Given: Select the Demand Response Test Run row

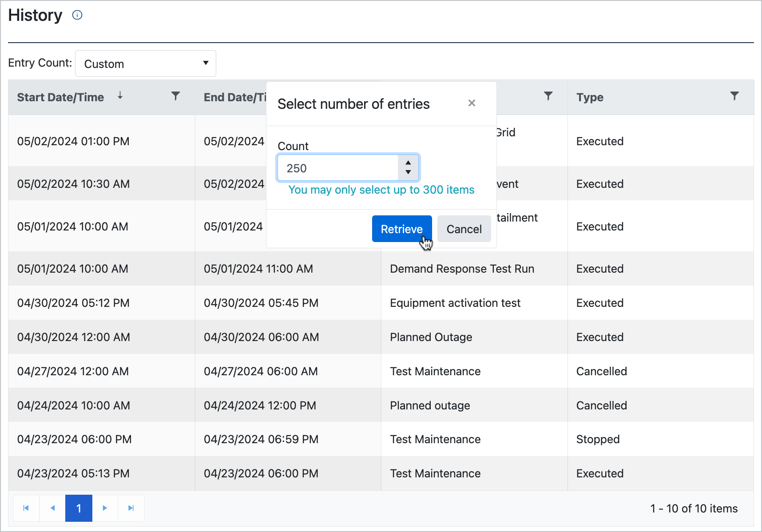Looking at the screenshot, I should click(462, 269).
